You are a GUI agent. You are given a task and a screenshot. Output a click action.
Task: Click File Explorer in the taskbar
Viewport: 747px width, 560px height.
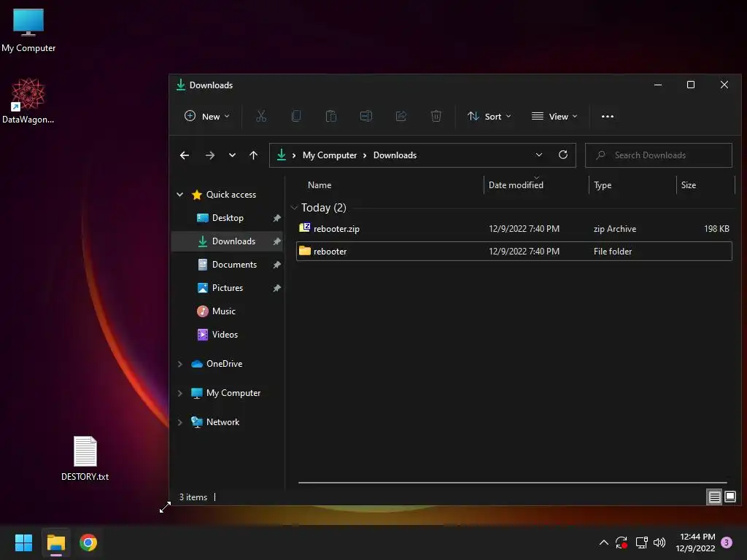[x=55, y=542]
